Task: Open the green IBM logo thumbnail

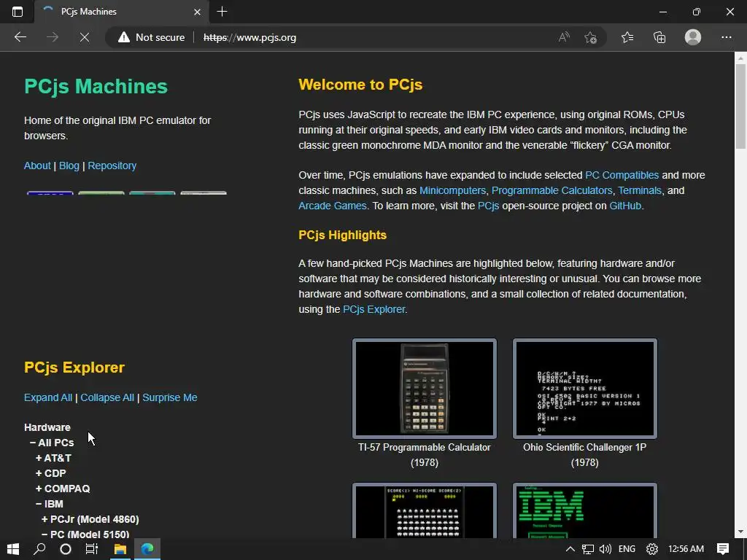Action: click(x=585, y=511)
